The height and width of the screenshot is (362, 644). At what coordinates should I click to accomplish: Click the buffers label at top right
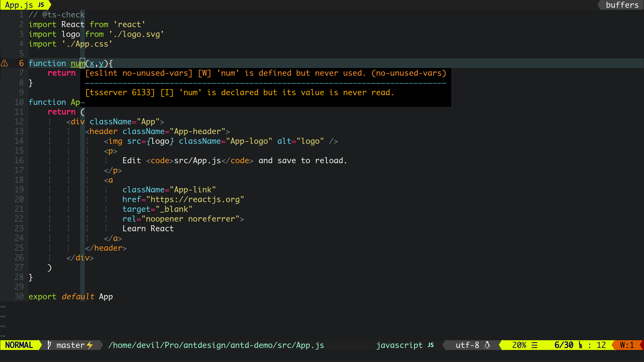coord(622,5)
